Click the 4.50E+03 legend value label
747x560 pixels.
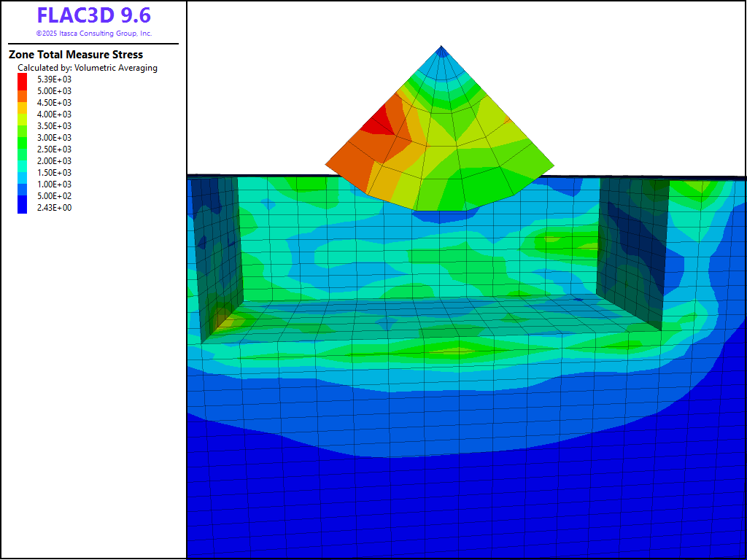55,103
